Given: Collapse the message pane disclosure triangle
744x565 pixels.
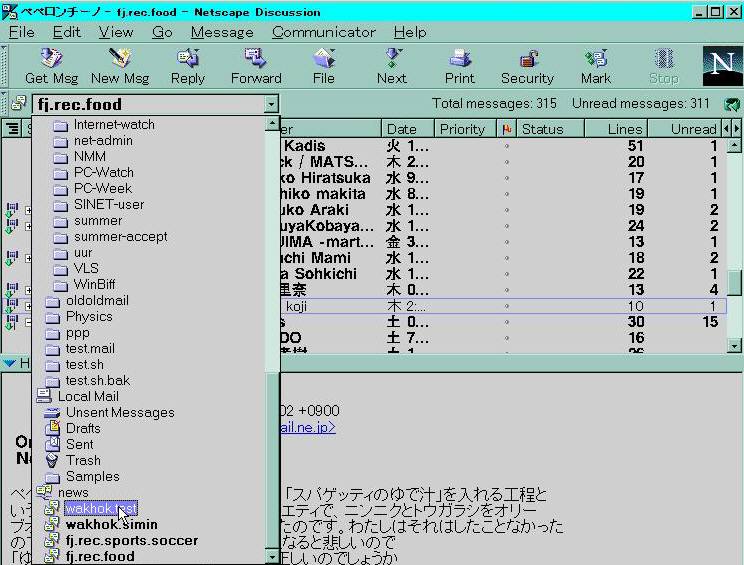Looking at the screenshot, I should tap(9, 363).
